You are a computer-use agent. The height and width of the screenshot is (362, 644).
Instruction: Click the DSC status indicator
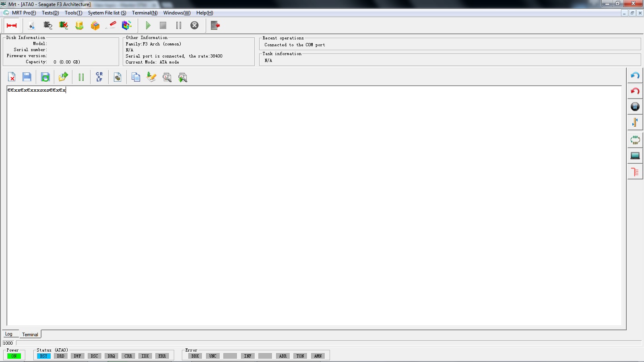95,356
